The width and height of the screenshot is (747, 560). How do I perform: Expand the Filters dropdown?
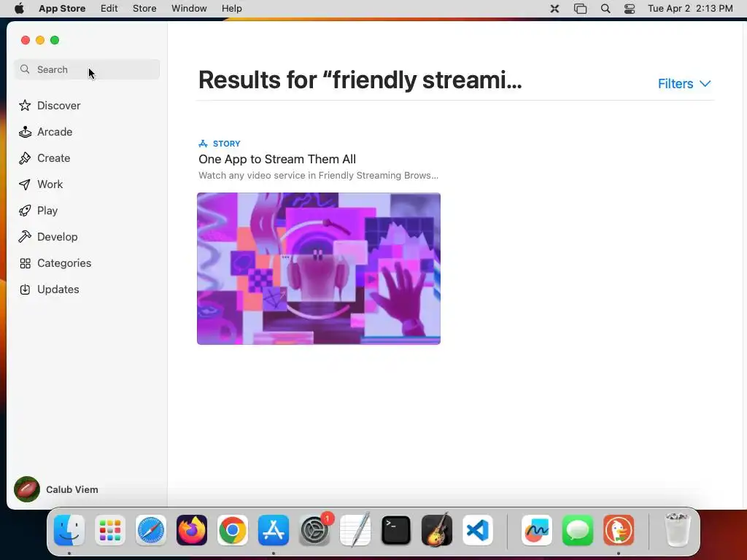[684, 84]
